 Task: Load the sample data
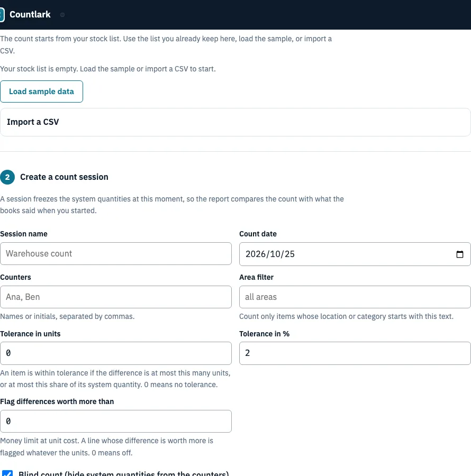coord(41,91)
